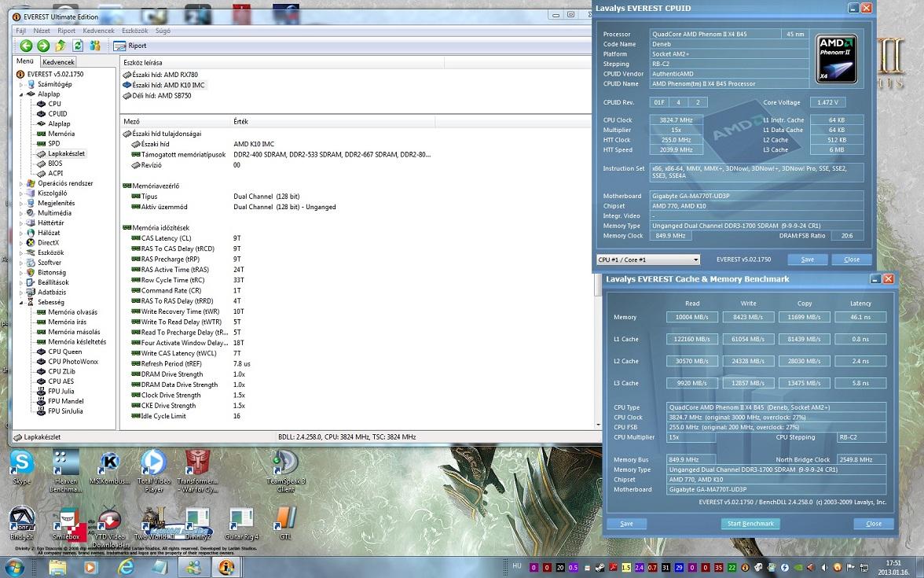924x578 pixels.
Task: Click the Save button in EVEREST CPUID window
Action: pyautogui.click(x=808, y=260)
